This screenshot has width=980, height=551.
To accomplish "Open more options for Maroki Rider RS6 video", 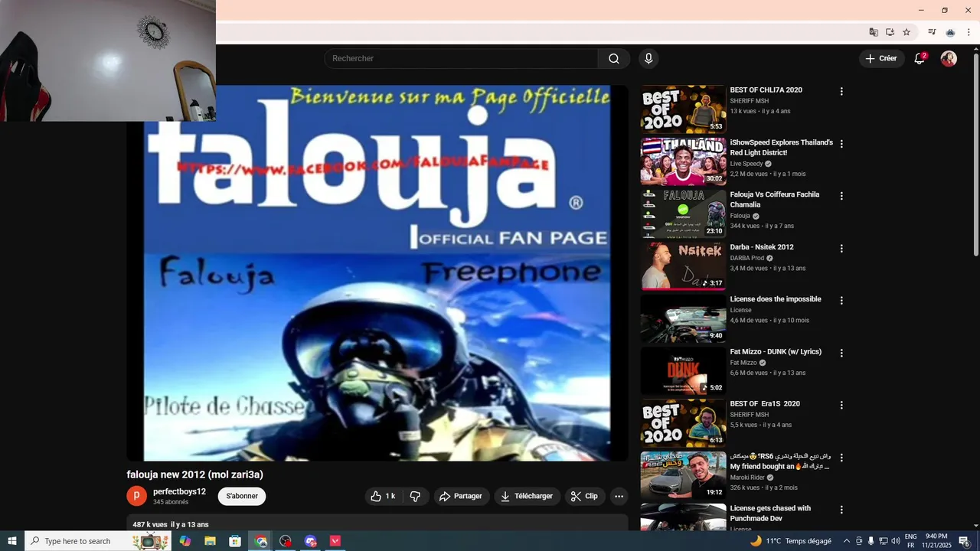I will pos(841,458).
